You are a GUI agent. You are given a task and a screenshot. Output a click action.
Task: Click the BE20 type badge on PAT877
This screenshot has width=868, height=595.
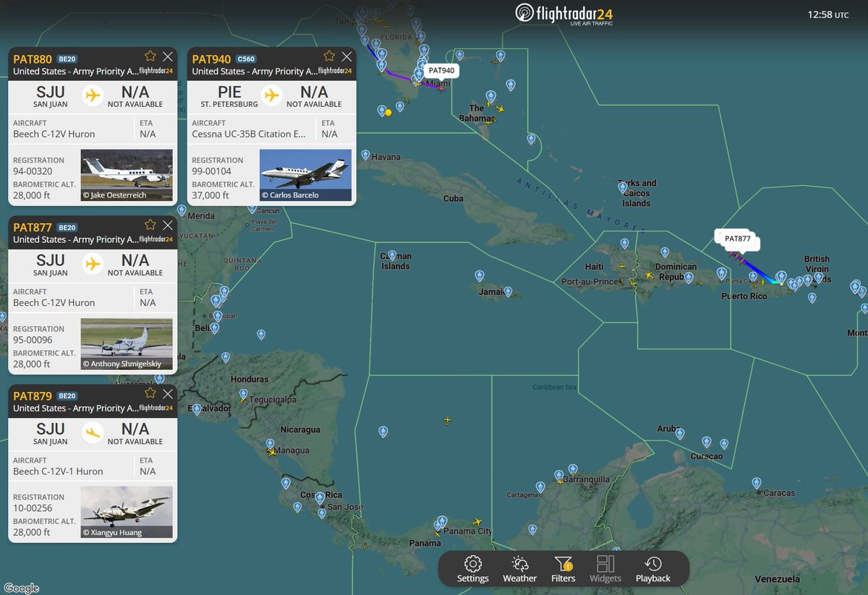(x=67, y=227)
